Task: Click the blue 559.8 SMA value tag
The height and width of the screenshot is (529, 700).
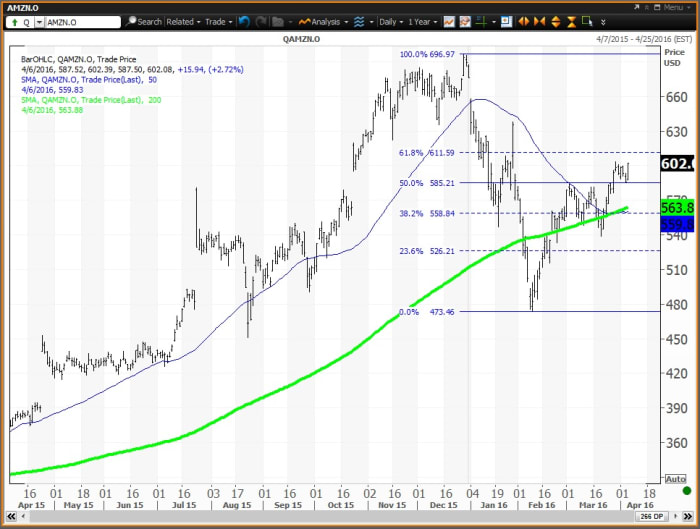Action: [x=677, y=224]
